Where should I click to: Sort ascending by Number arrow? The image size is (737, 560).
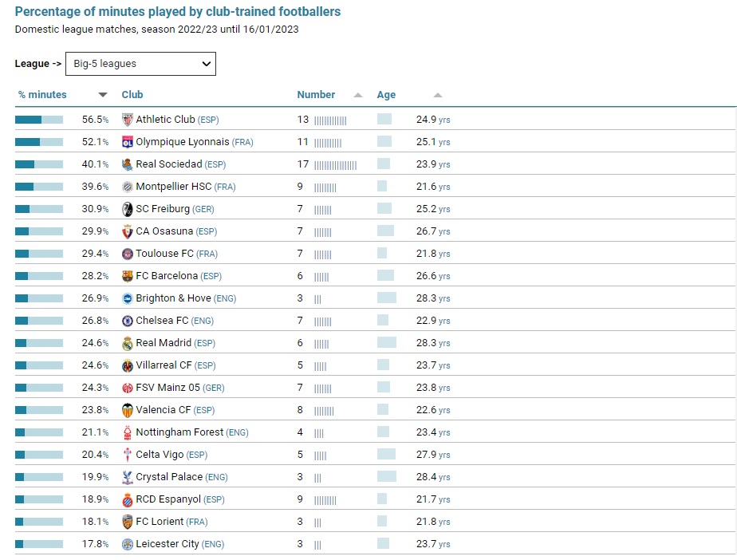[x=358, y=95]
